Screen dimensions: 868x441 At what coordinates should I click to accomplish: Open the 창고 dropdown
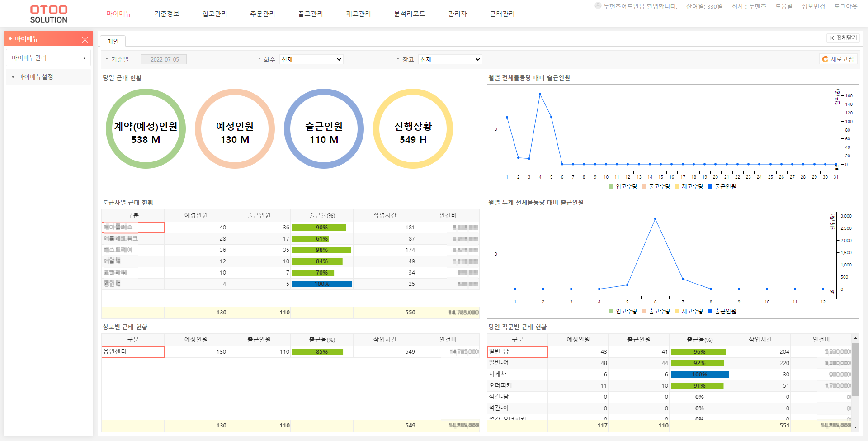coord(450,59)
